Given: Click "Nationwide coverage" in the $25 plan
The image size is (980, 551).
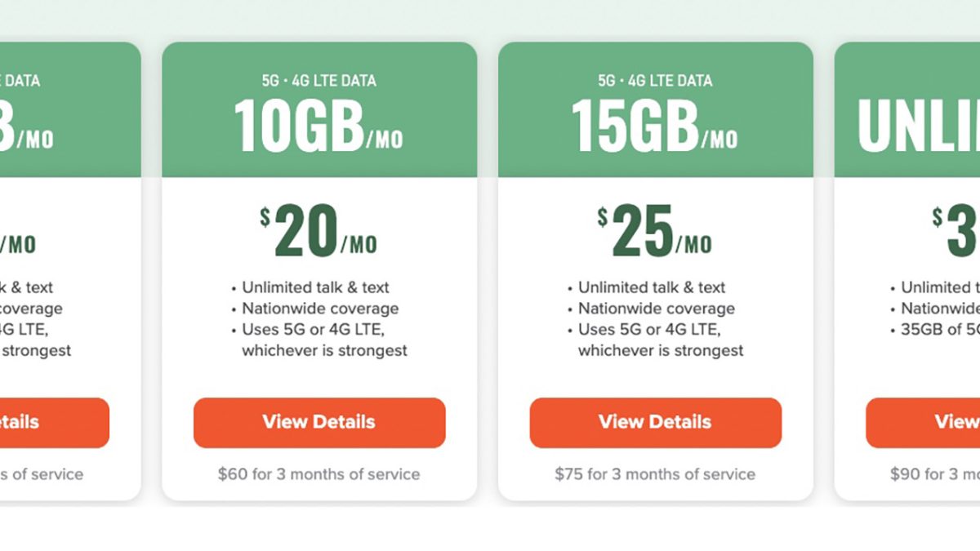Looking at the screenshot, I should coord(656,309).
